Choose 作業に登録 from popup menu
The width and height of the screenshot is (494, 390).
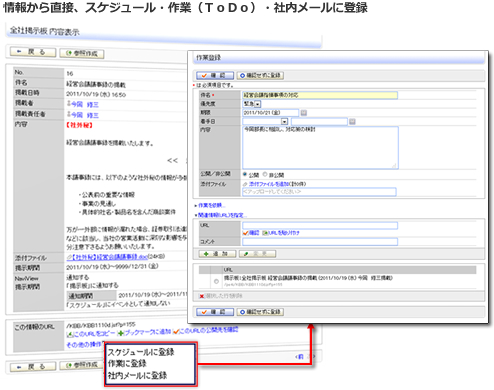127,364
